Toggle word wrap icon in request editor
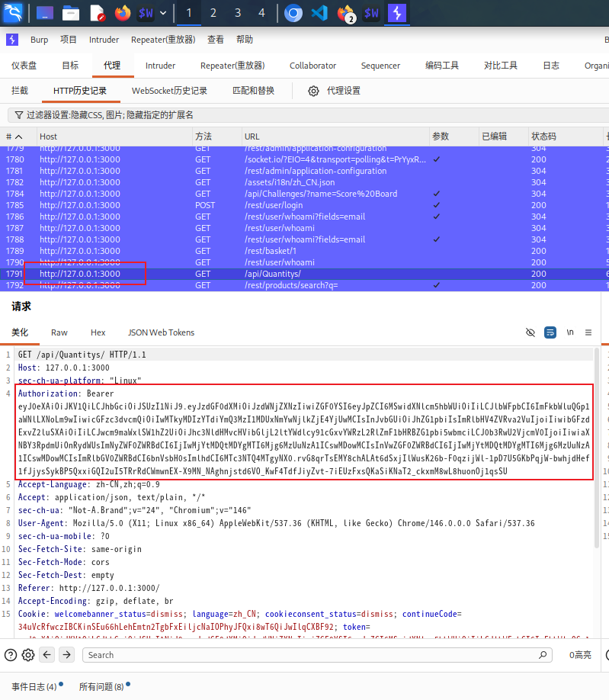609x700 pixels. click(x=550, y=332)
